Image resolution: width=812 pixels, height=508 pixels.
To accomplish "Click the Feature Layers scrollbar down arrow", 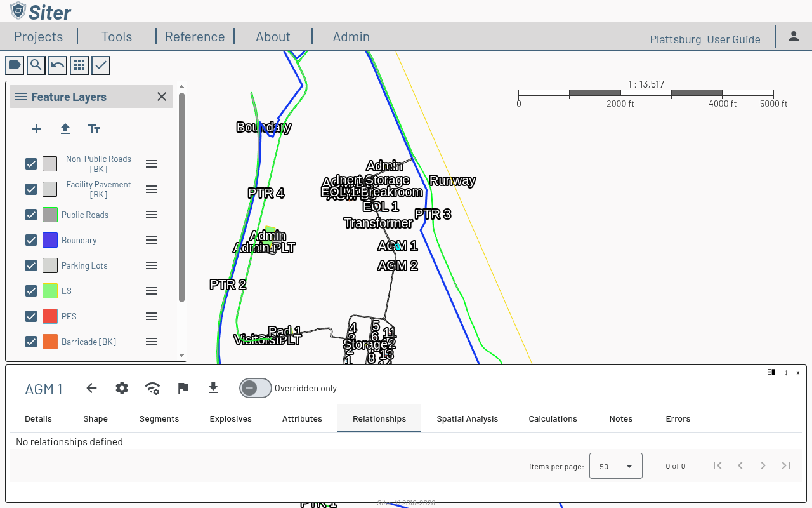I will pyautogui.click(x=182, y=356).
